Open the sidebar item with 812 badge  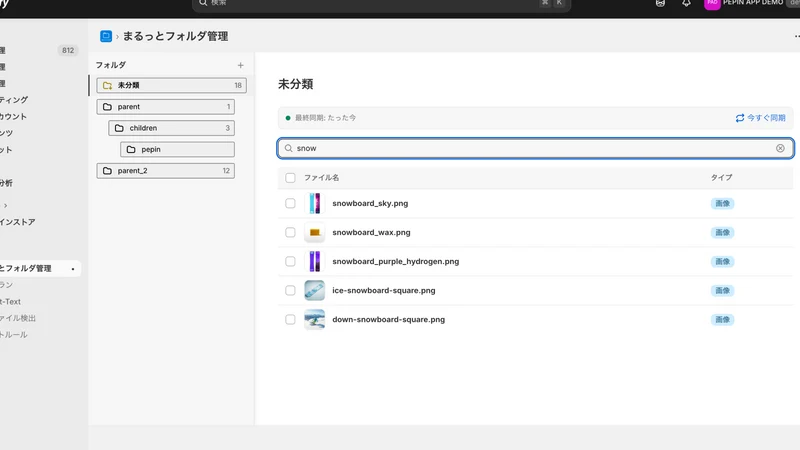click(39, 51)
